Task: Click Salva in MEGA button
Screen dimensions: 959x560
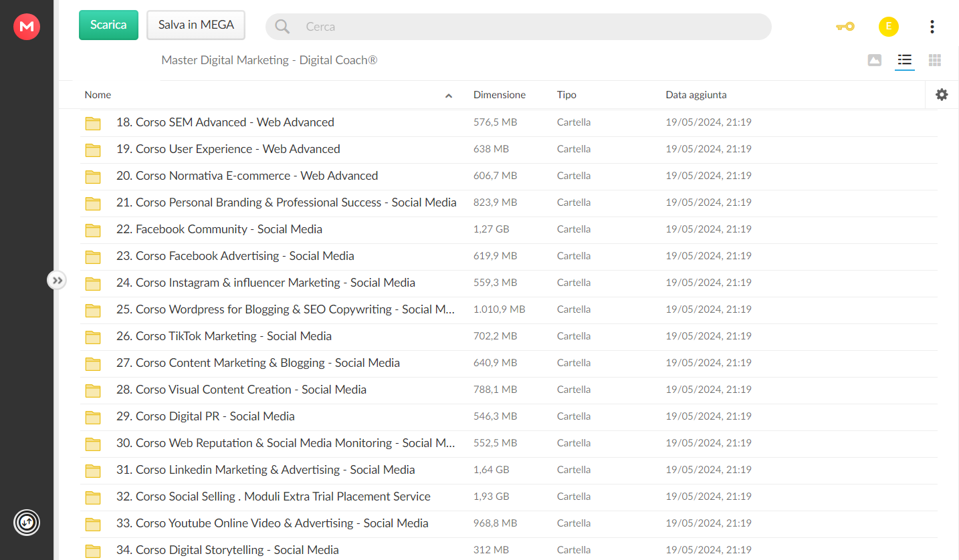Action: coord(196,25)
